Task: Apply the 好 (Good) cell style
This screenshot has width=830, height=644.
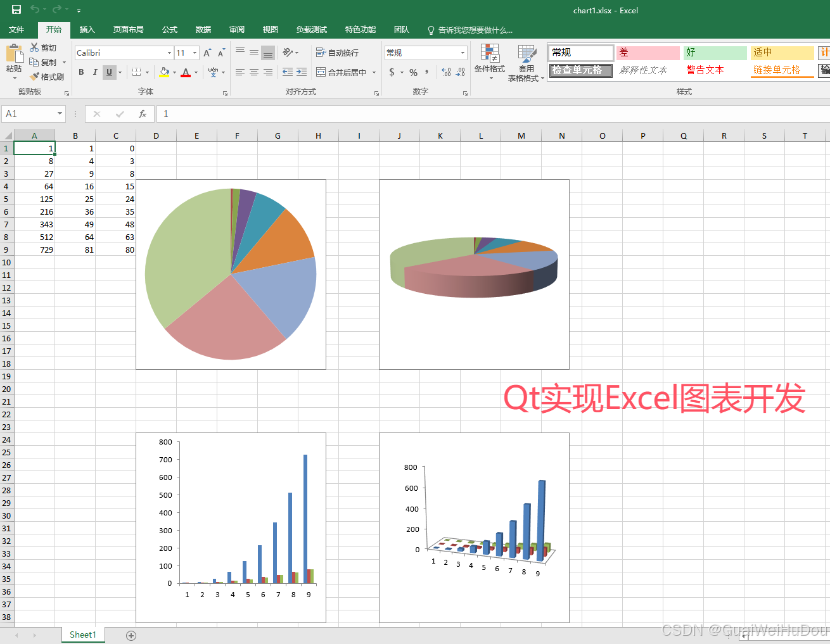Action: coord(715,53)
